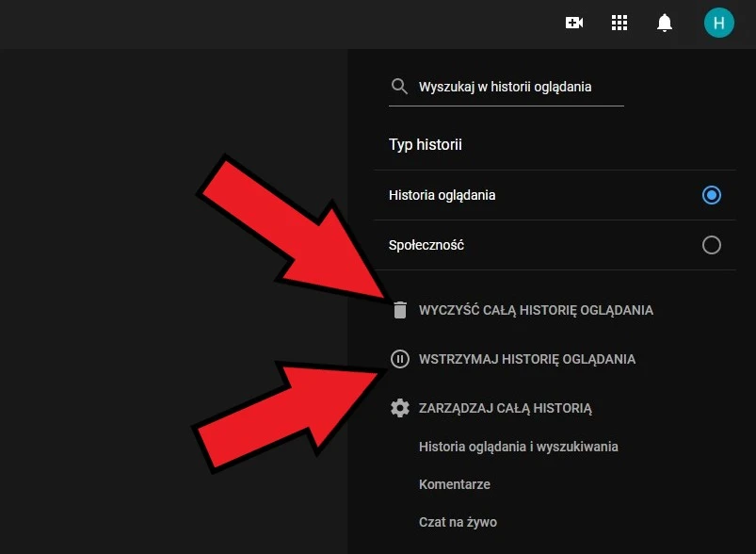Image resolution: width=756 pixels, height=554 pixels.
Task: Click the Społeczność option label
Action: coord(426,245)
